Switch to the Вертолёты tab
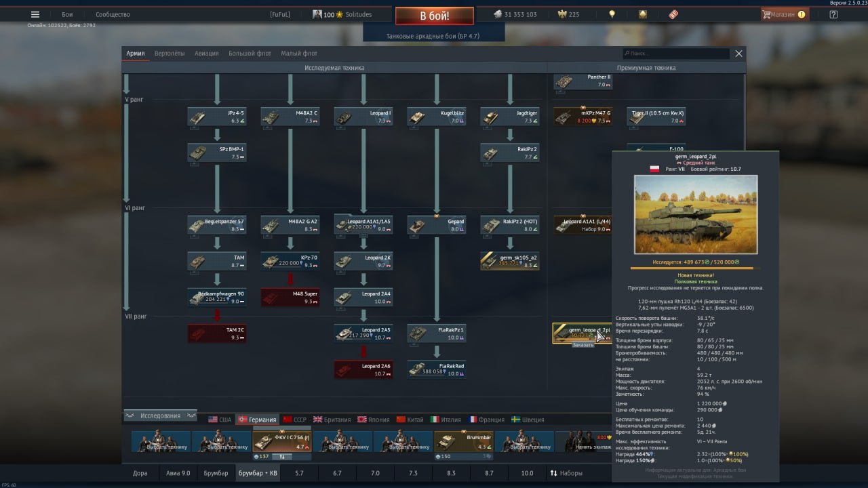868x488 pixels. [x=170, y=54]
